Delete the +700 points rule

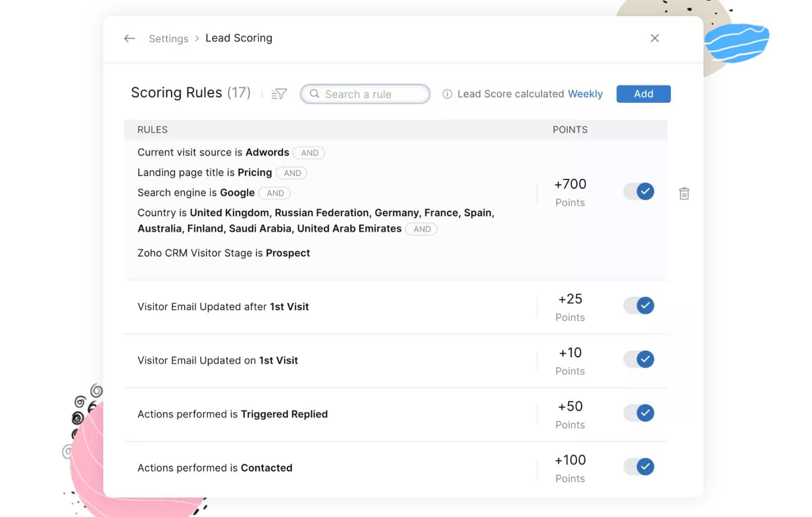684,194
